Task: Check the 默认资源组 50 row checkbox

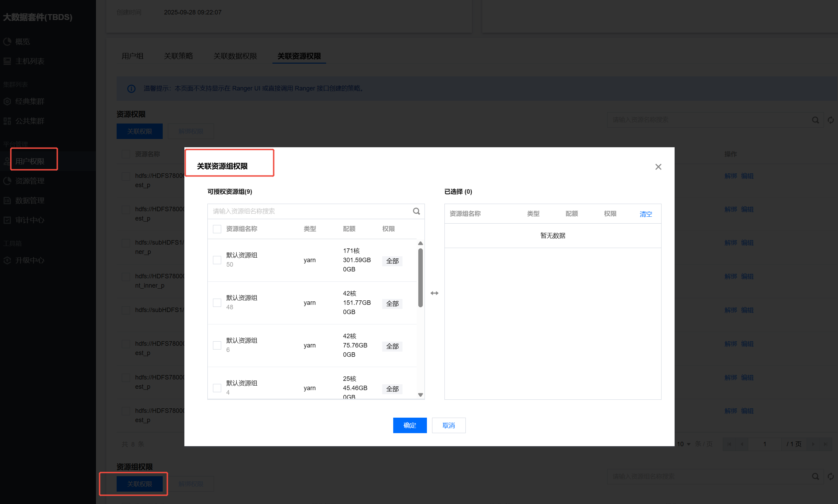Action: pyautogui.click(x=217, y=260)
